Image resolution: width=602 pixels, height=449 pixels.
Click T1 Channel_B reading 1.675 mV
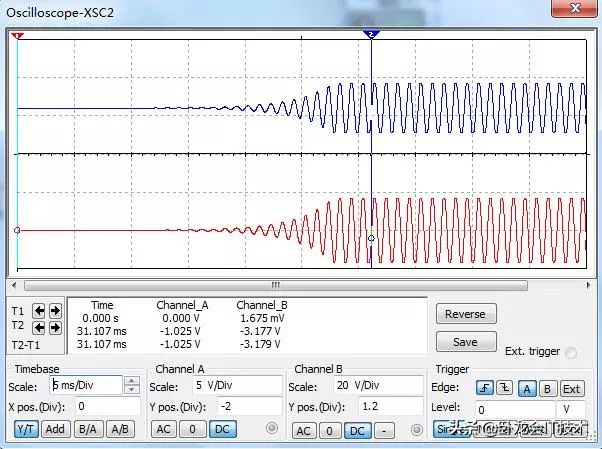pos(263,318)
